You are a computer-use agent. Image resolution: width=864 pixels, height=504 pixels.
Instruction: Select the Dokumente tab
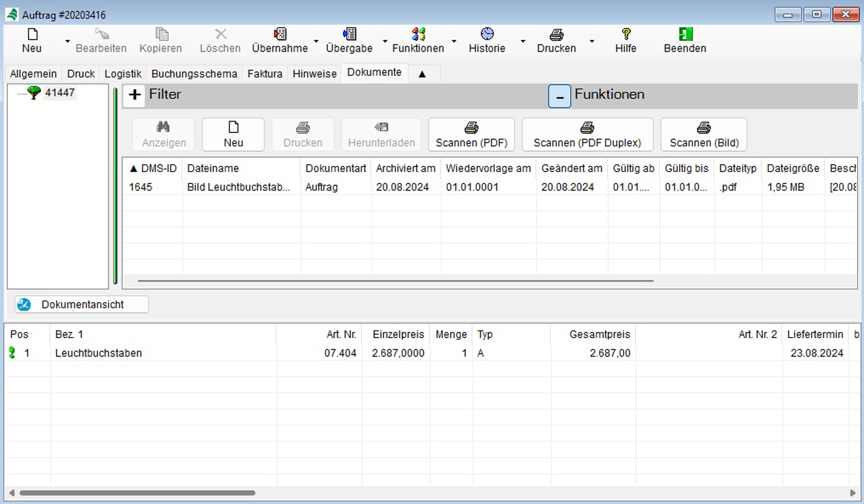(x=374, y=73)
